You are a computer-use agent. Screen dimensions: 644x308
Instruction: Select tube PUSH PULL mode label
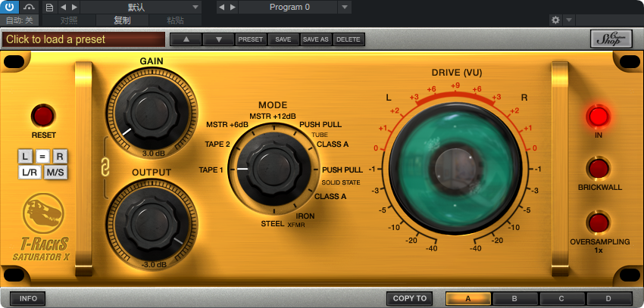320,124
